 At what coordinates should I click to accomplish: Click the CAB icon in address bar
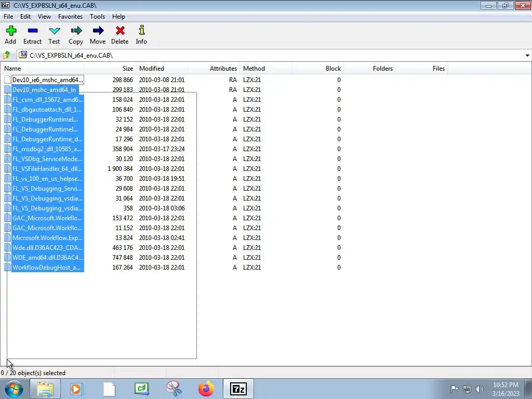[23, 55]
